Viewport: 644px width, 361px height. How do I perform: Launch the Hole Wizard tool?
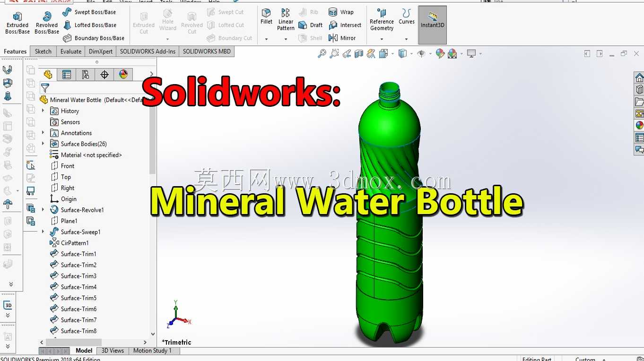(168, 21)
